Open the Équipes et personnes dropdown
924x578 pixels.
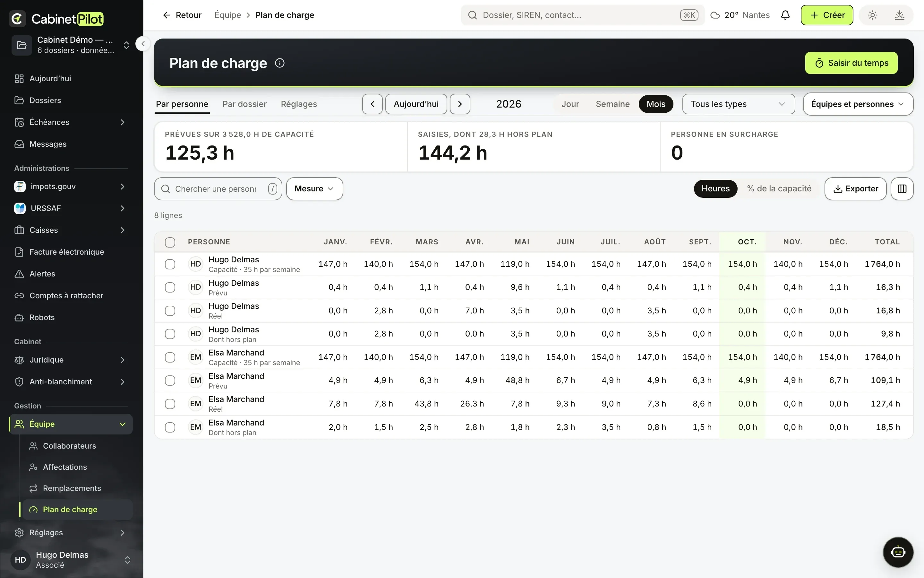(858, 104)
